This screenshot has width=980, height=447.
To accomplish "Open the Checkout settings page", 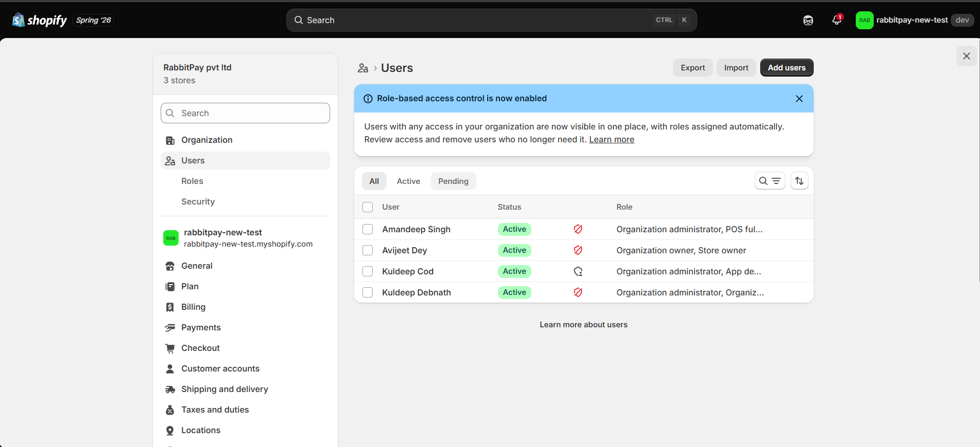I will pos(245,348).
